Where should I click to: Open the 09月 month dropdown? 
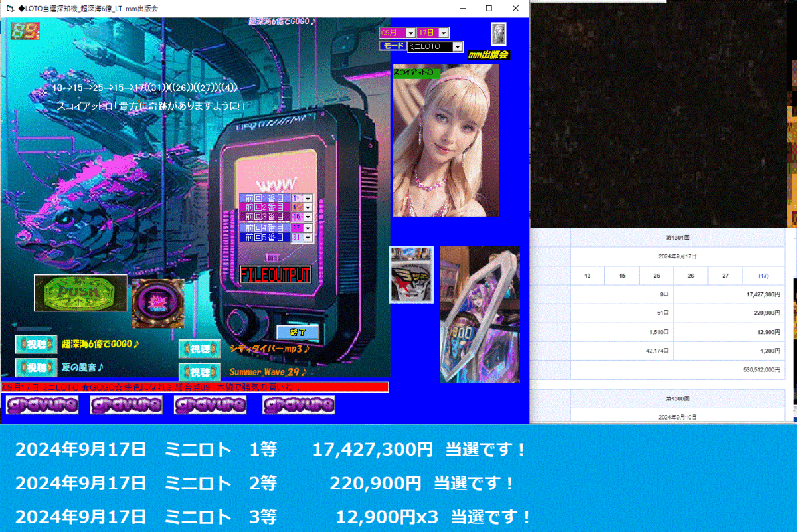(x=410, y=33)
